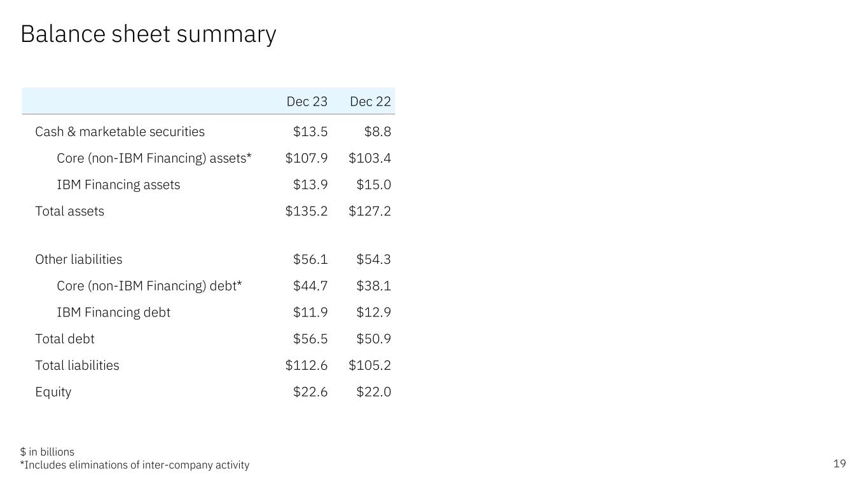
Task: Select the IBM Financing assets row label
Action: pyautogui.click(x=118, y=185)
